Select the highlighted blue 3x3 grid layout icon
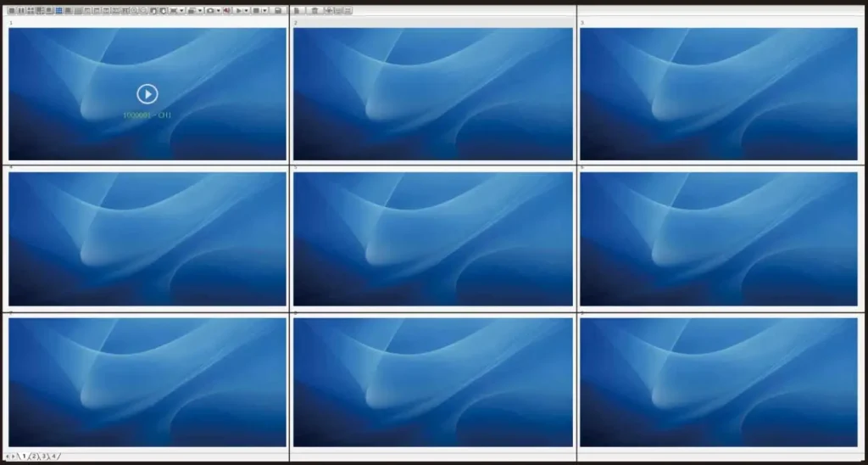This screenshot has height=465, width=868. pyautogui.click(x=59, y=10)
